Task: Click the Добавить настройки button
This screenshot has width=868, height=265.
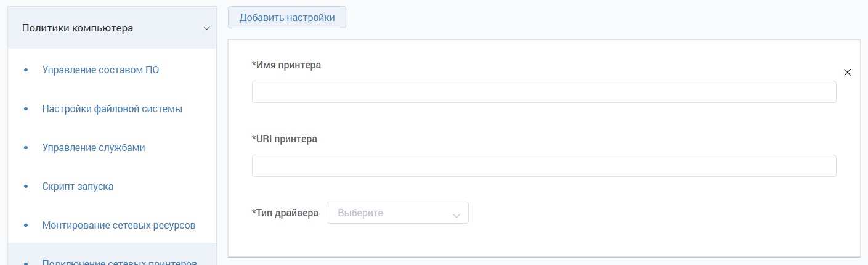Action: pyautogui.click(x=287, y=17)
